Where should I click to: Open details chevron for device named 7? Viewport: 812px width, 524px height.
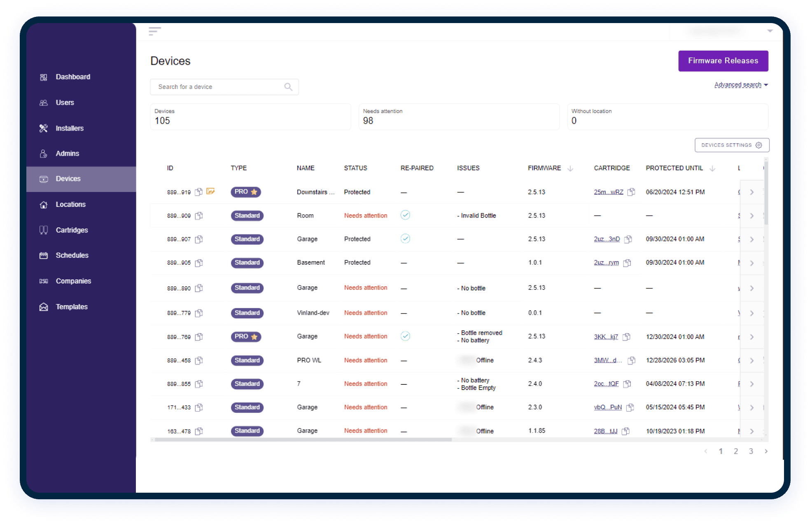(x=752, y=384)
